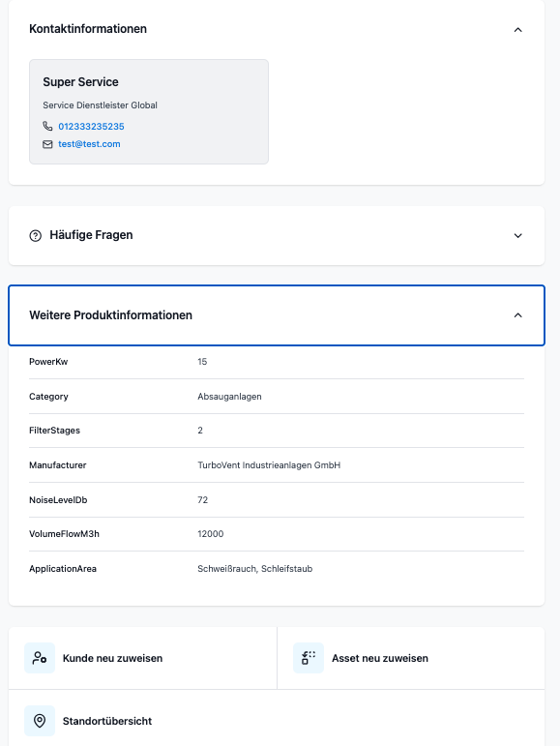Click the question mark icon beside Häufige Fragen

coord(35,235)
